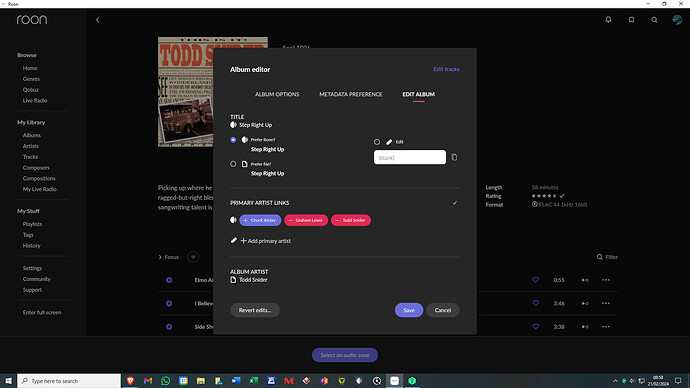Open the Edit tracks link

click(446, 69)
